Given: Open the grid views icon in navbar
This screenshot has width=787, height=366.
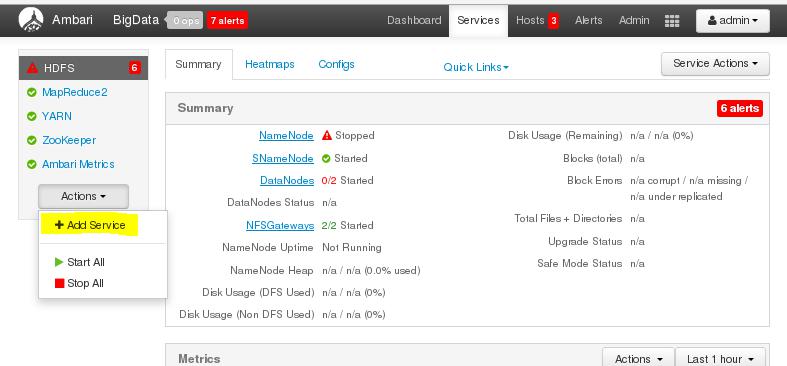Looking at the screenshot, I should (672, 21).
